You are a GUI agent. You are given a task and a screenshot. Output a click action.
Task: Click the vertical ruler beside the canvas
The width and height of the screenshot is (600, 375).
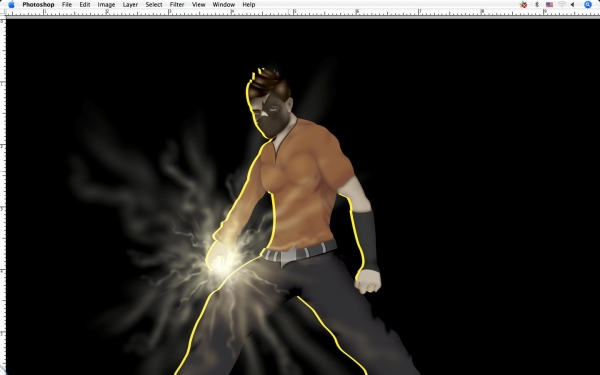(x=3, y=196)
